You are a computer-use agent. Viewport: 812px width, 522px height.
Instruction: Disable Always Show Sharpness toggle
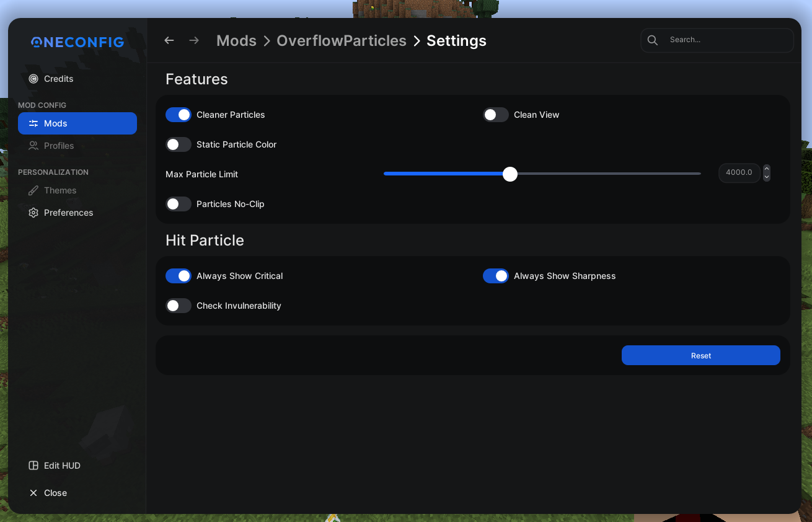tap(496, 276)
